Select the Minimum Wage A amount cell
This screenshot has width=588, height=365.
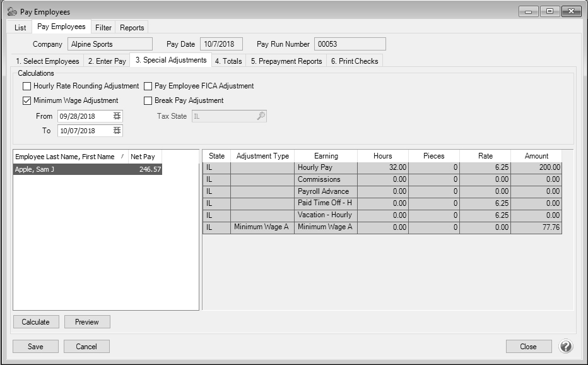click(x=536, y=227)
